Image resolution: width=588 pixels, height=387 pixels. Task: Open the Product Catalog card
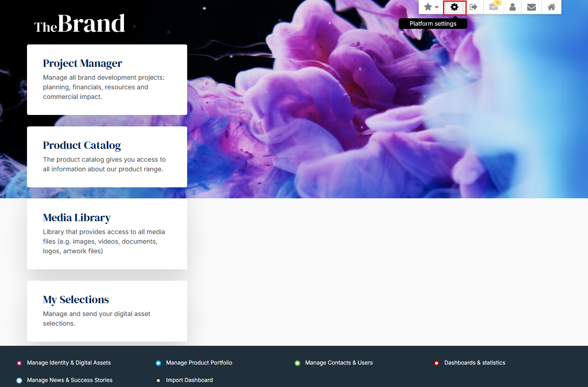click(x=107, y=157)
